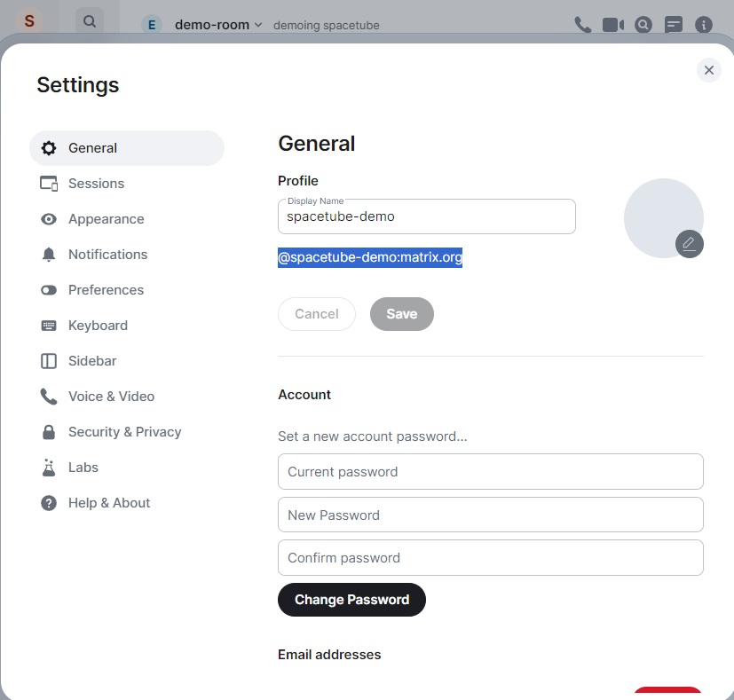Focus the Current password field
The image size is (734, 700).
(491, 472)
